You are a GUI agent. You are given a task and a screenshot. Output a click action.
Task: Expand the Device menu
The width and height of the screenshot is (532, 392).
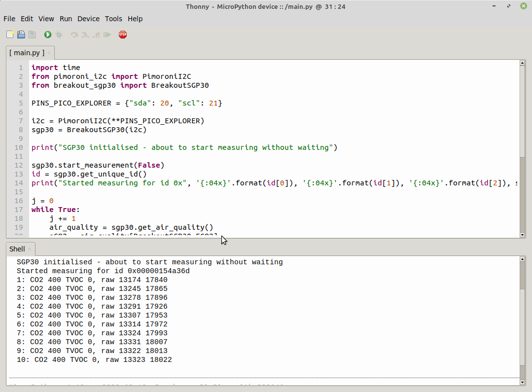pos(88,19)
